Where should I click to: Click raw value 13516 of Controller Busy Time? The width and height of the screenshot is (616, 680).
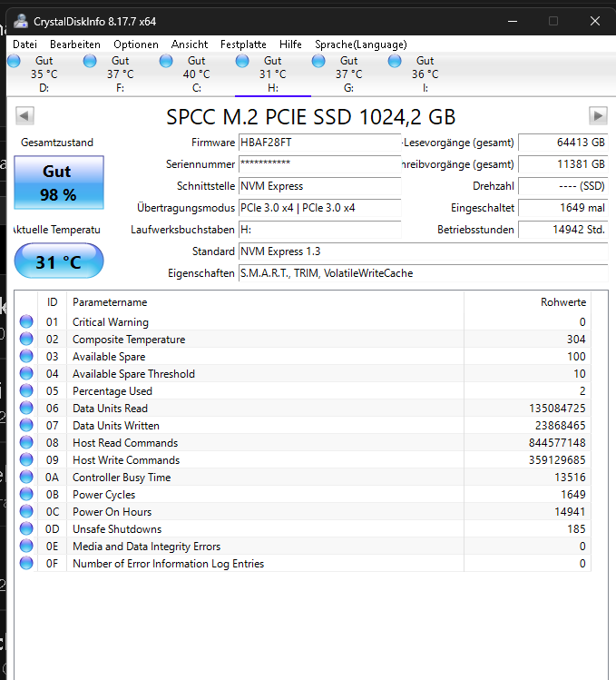tap(570, 478)
